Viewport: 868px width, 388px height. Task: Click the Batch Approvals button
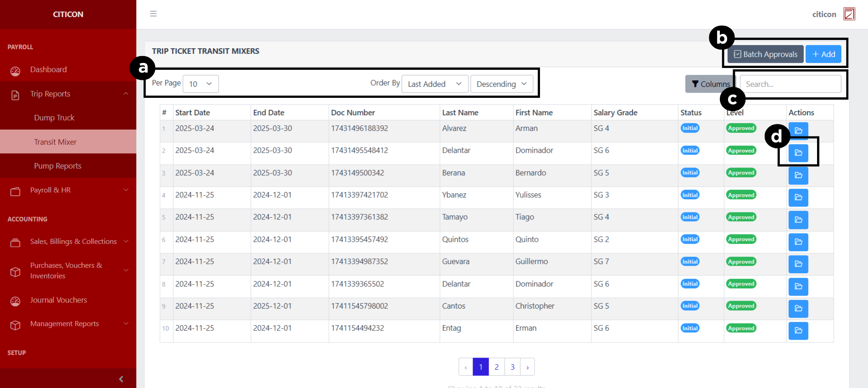tap(765, 54)
